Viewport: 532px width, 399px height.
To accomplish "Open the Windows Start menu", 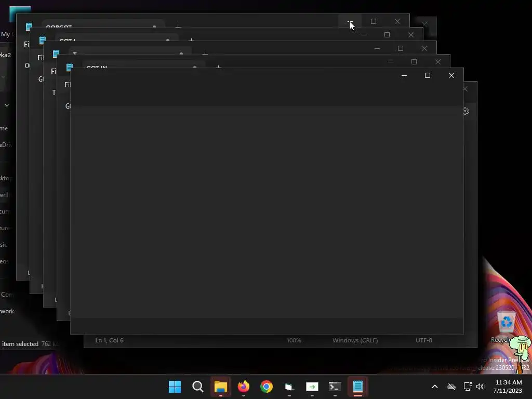I will pyautogui.click(x=175, y=387).
